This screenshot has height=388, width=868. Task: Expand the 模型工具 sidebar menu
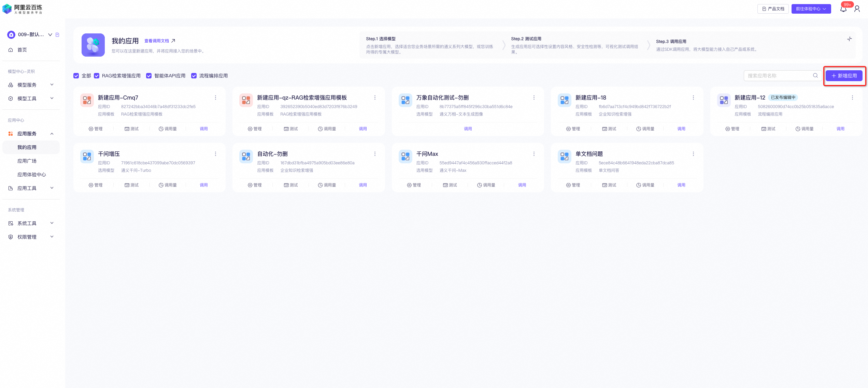pos(31,99)
